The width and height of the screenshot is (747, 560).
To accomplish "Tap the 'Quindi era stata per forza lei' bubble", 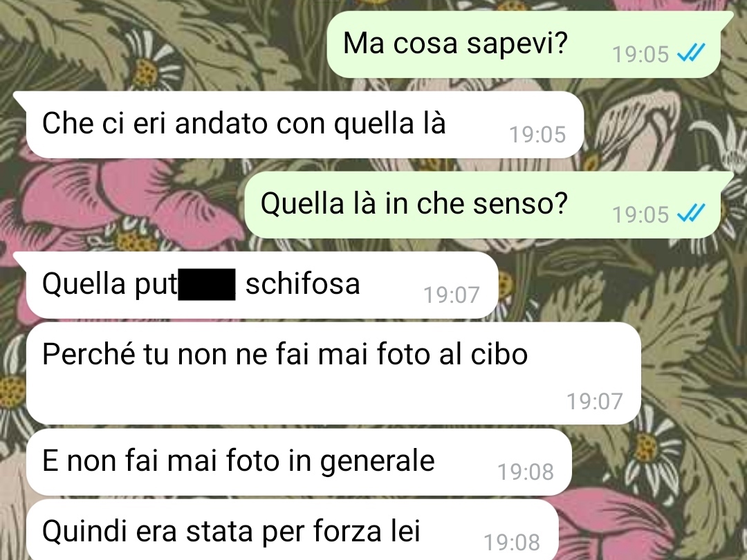I will (292, 530).
